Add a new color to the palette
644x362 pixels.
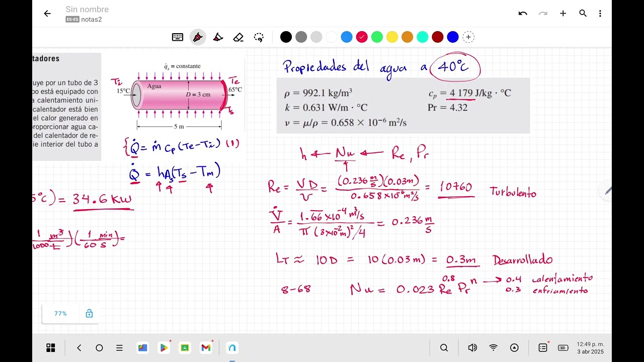(x=468, y=37)
